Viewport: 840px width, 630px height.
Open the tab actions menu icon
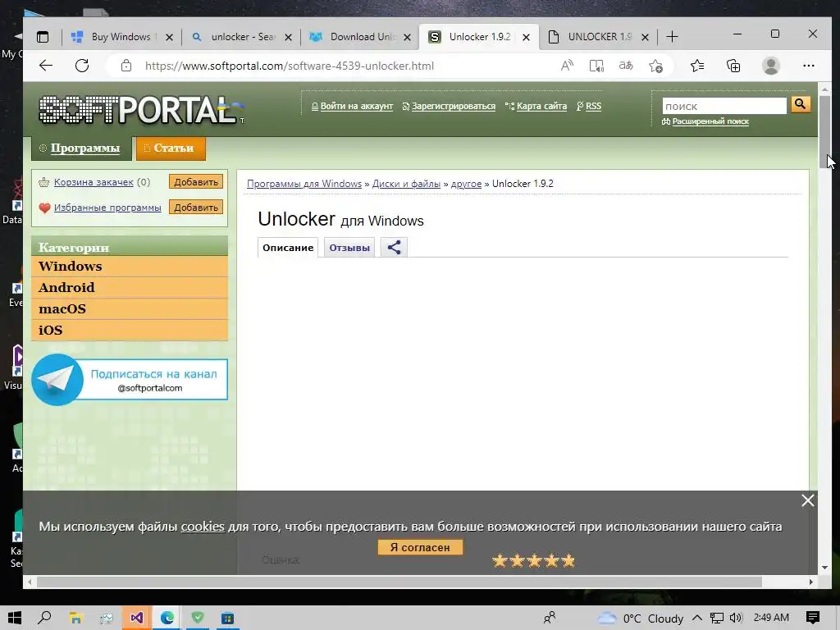pos(43,37)
